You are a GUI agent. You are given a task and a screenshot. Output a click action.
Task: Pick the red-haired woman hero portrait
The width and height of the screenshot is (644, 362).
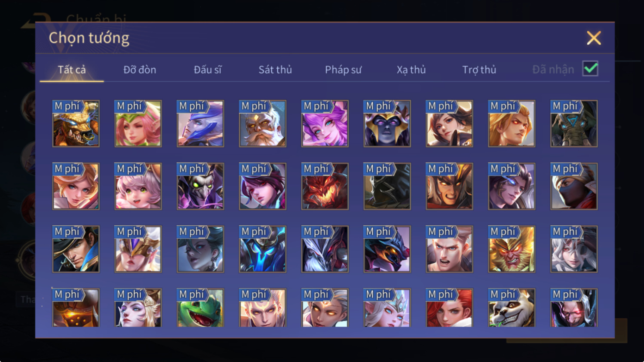(449, 308)
